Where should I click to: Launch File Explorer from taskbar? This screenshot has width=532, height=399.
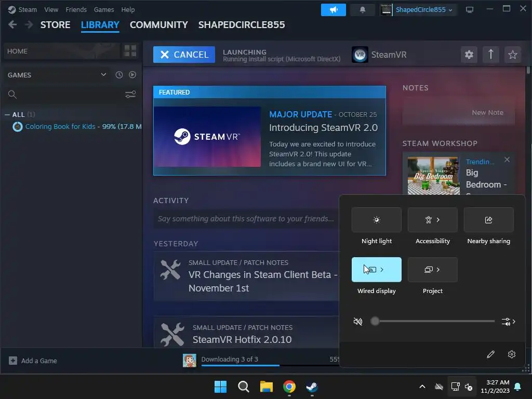pyautogui.click(x=267, y=387)
